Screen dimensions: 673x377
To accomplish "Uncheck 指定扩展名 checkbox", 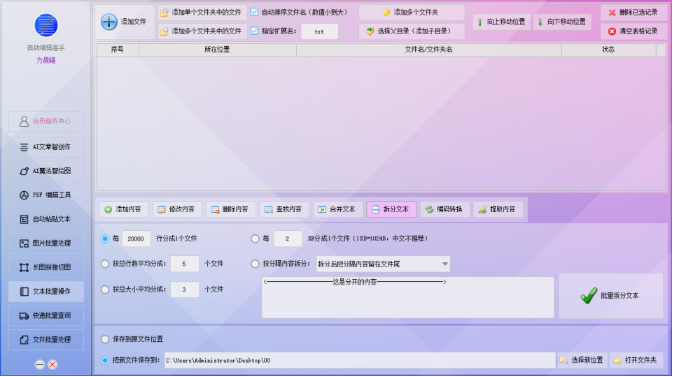I will coord(255,31).
